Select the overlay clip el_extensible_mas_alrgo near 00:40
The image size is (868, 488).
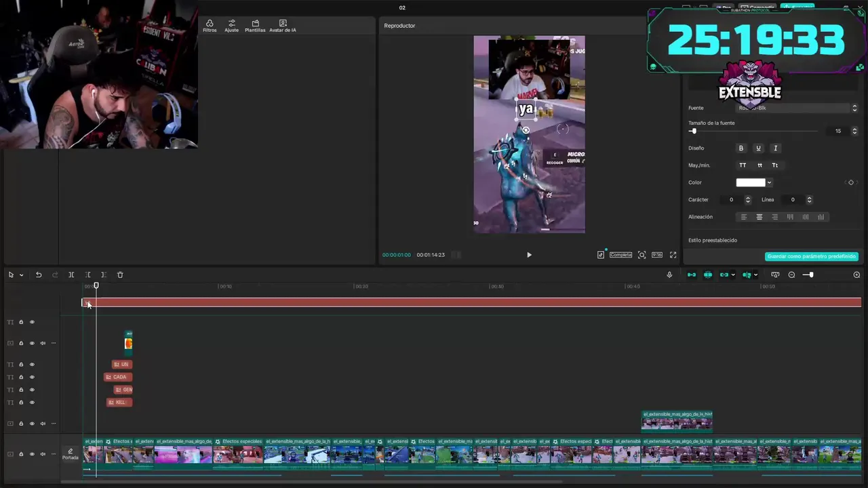coord(677,420)
